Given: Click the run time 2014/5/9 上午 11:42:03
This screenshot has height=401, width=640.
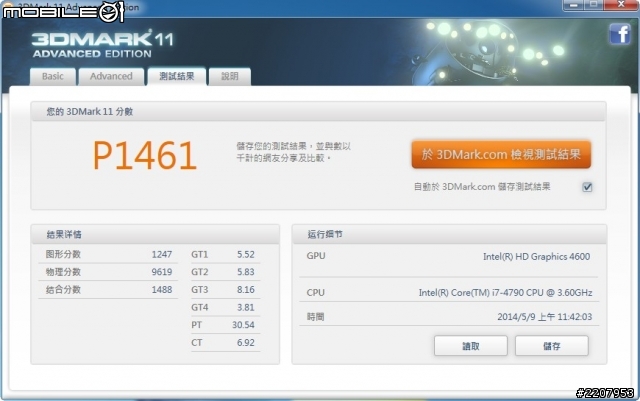Looking at the screenshot, I should [544, 316].
